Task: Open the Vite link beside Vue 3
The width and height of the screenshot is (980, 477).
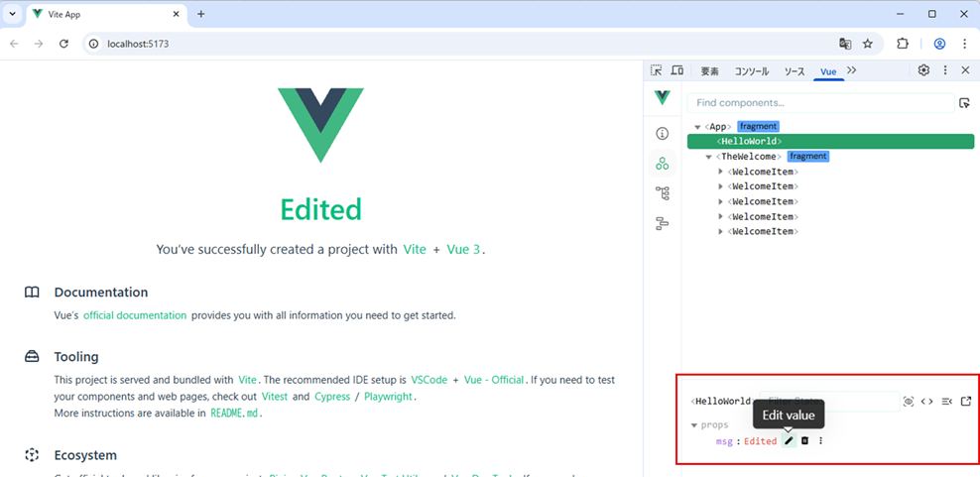Action: 415,250
